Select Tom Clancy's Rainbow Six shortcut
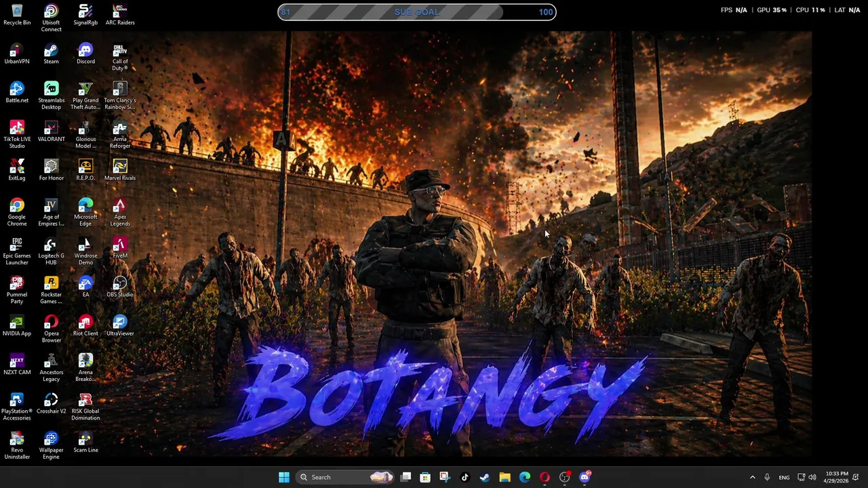 [120, 96]
